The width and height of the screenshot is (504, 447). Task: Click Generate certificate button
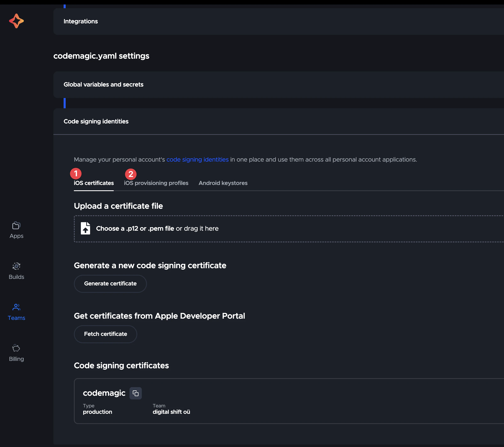[x=110, y=283]
